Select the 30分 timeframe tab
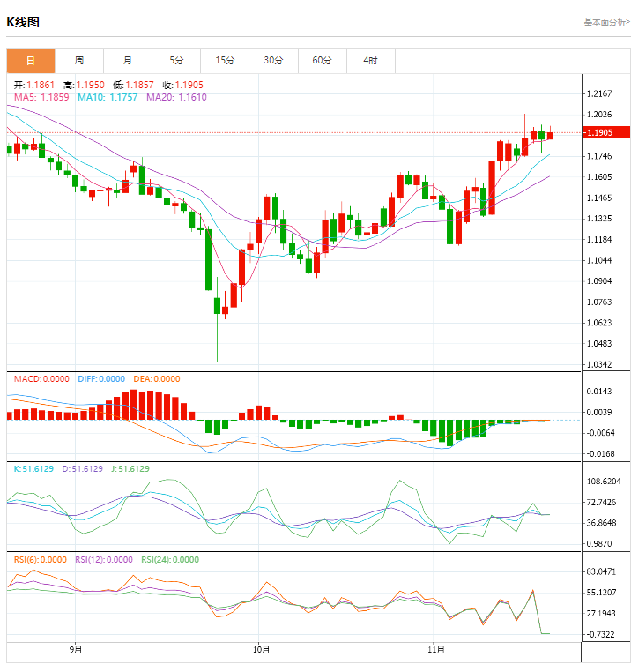Viewport: 631px width, 672px height. (x=273, y=61)
